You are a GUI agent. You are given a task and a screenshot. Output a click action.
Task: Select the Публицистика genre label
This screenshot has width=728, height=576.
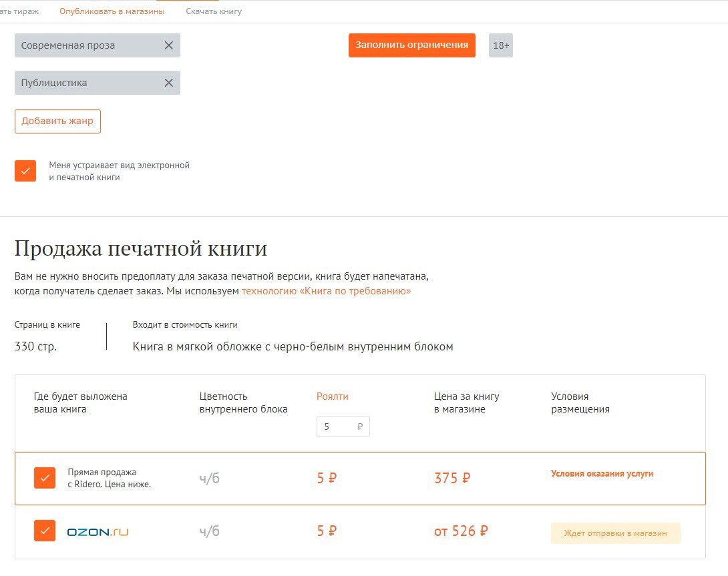[54, 83]
